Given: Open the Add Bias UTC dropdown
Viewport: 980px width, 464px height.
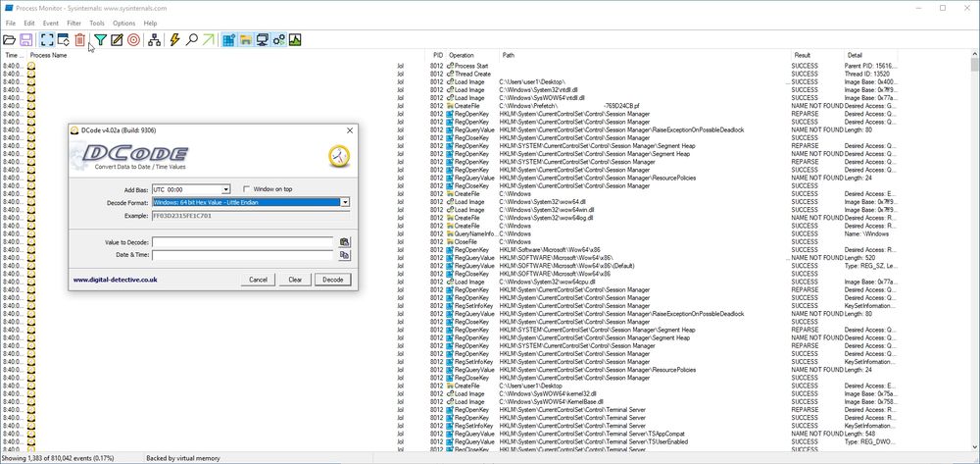Looking at the screenshot, I should coord(226,189).
